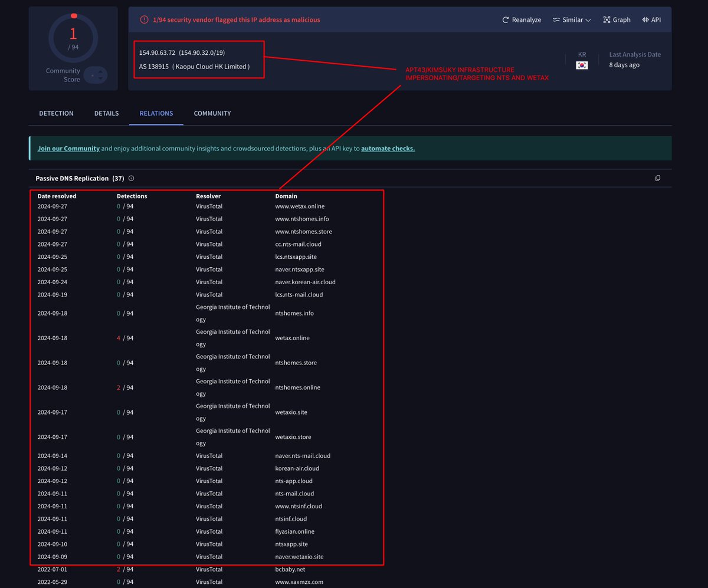The height and width of the screenshot is (588, 708).
Task: Copy the Passive DNS Replication list
Action: pos(657,178)
